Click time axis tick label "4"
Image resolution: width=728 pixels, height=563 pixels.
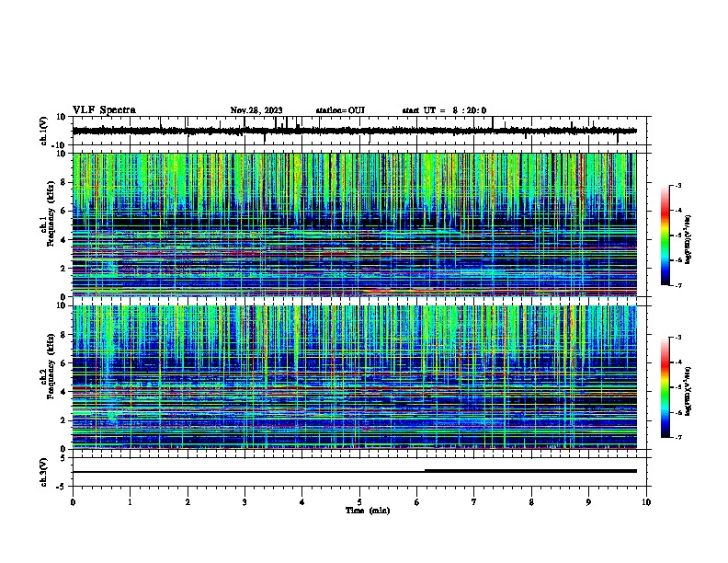pyautogui.click(x=302, y=502)
